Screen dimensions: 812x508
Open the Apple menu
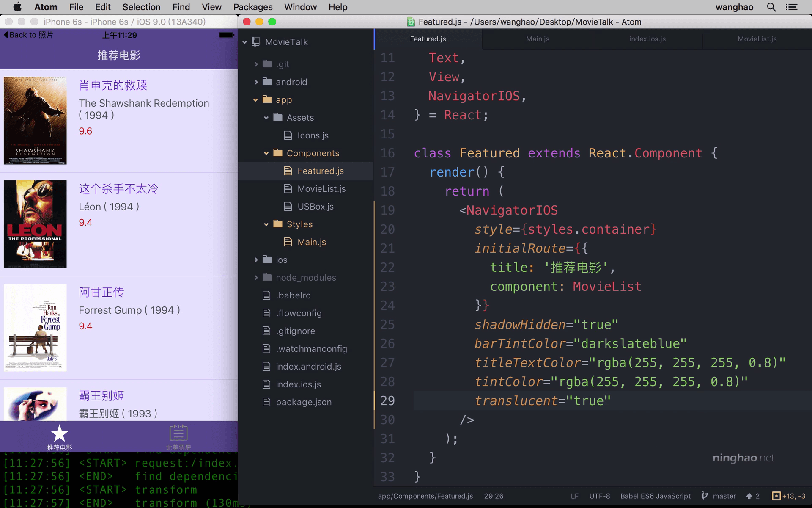17,7
